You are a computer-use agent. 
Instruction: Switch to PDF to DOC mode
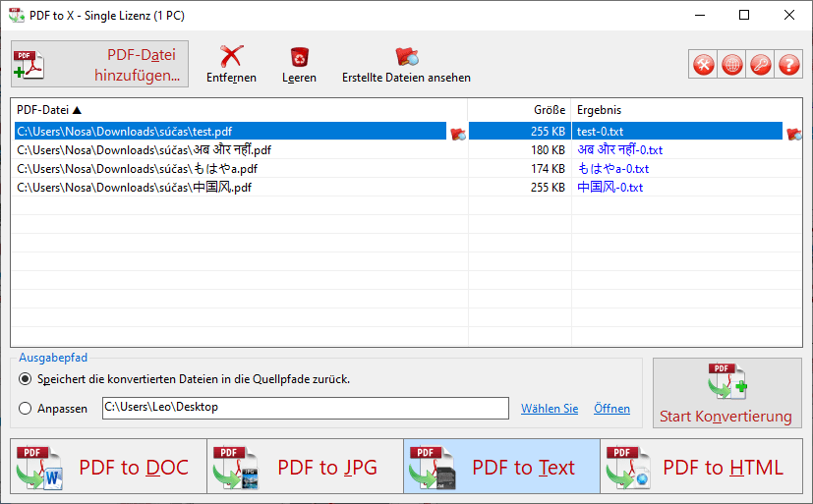pos(108,467)
